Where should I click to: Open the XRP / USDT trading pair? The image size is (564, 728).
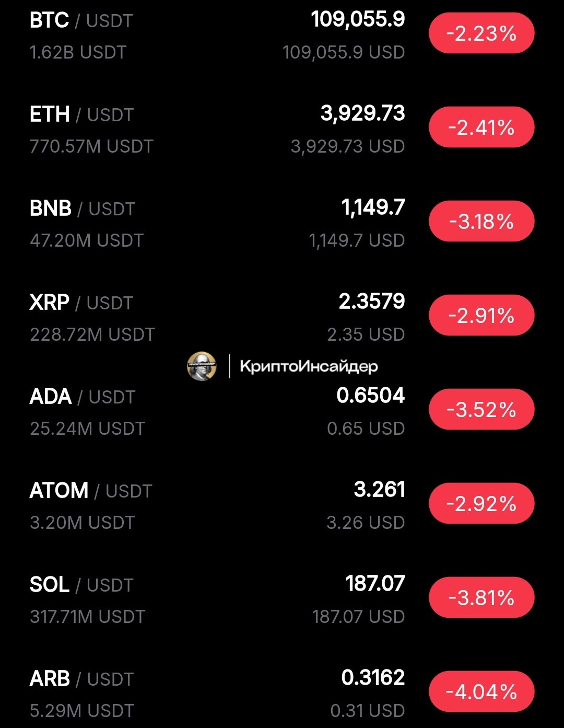pyautogui.click(x=81, y=303)
